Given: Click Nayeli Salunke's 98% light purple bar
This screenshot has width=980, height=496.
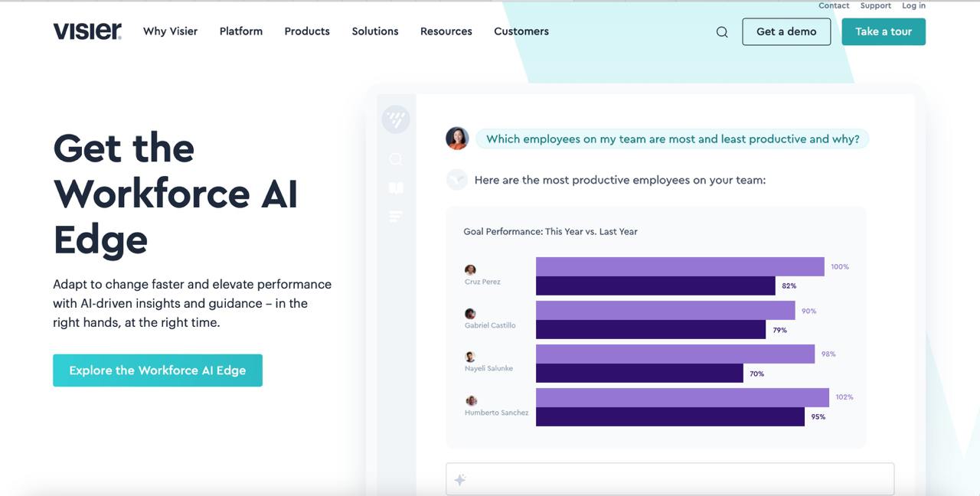Looking at the screenshot, I should pyautogui.click(x=675, y=354).
